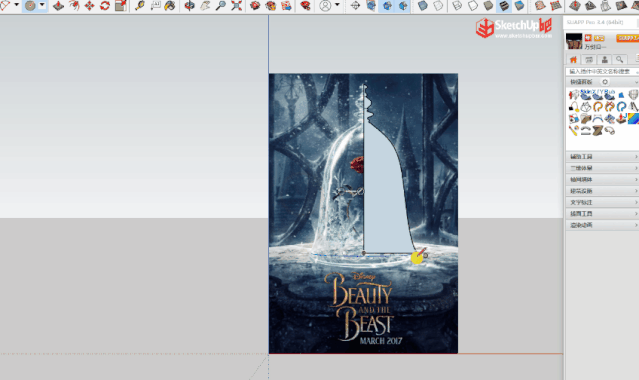
Task: Click the Zoom Extents tool
Action: (x=236, y=6)
